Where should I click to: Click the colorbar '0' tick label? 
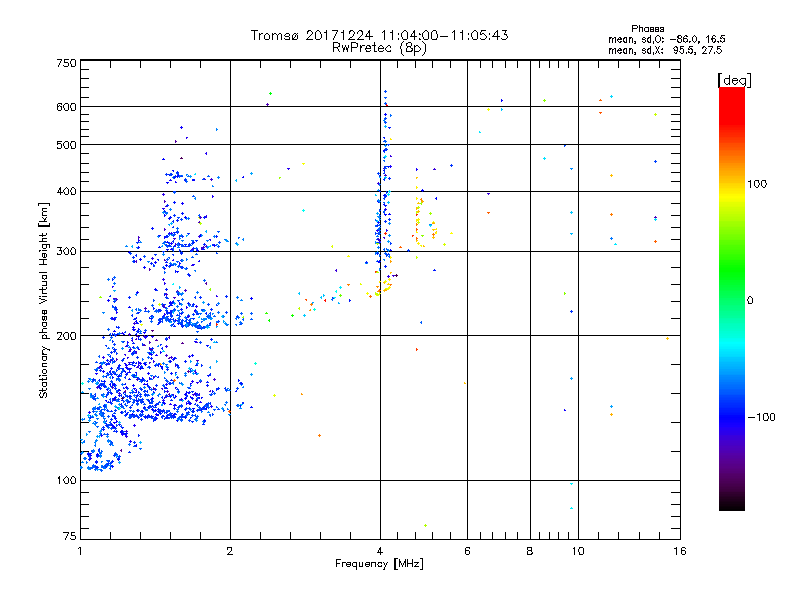coord(750,301)
